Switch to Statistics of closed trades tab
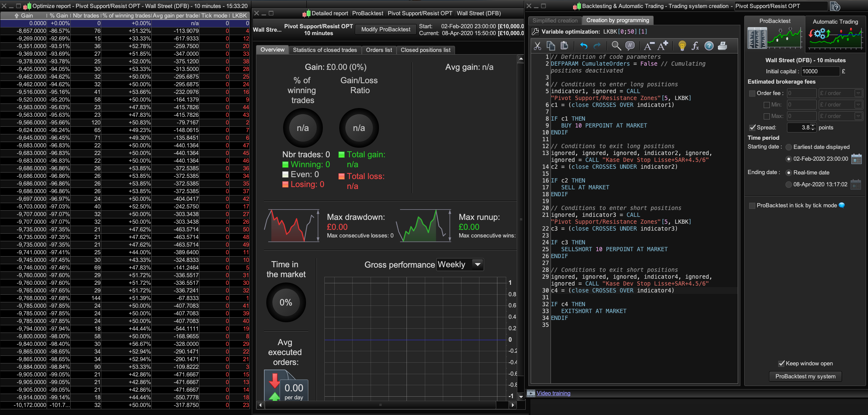Screen dimensions: 868x415 325,50
